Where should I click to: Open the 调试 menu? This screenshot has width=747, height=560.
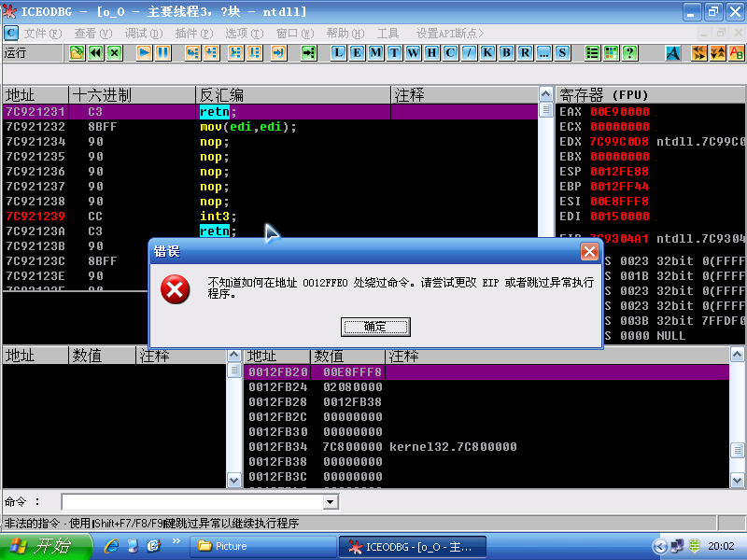click(x=144, y=34)
